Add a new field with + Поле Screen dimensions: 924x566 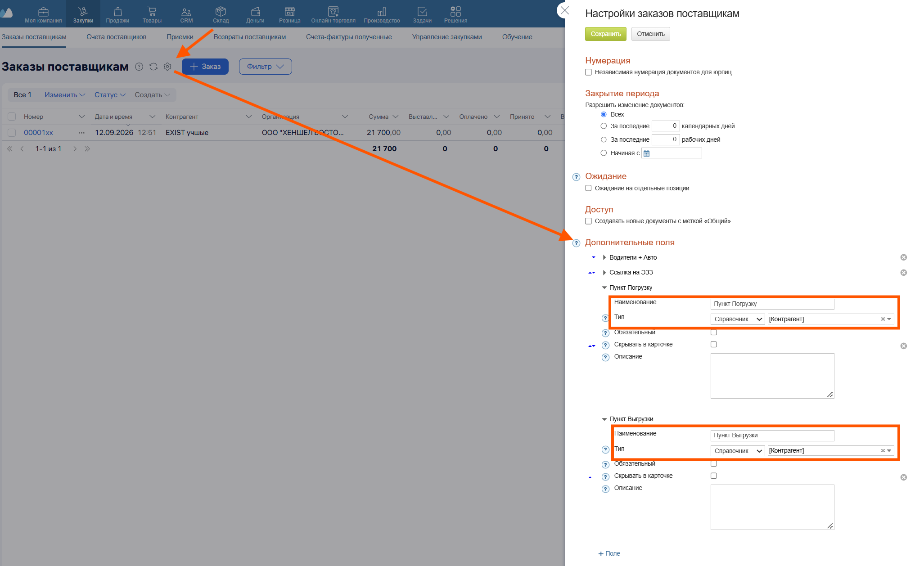click(609, 553)
